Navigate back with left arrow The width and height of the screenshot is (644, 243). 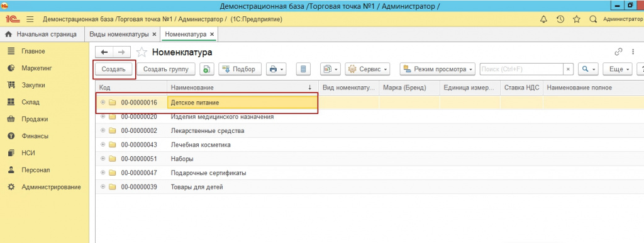tap(104, 52)
